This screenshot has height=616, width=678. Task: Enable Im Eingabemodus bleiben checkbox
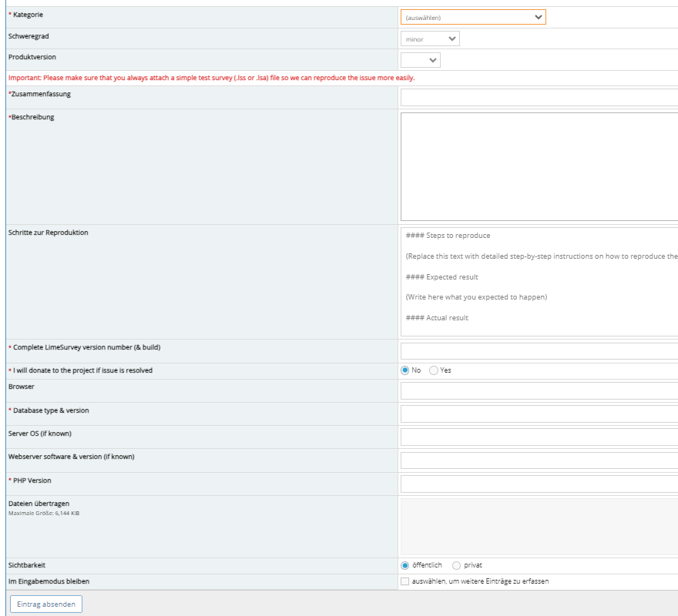click(x=405, y=581)
